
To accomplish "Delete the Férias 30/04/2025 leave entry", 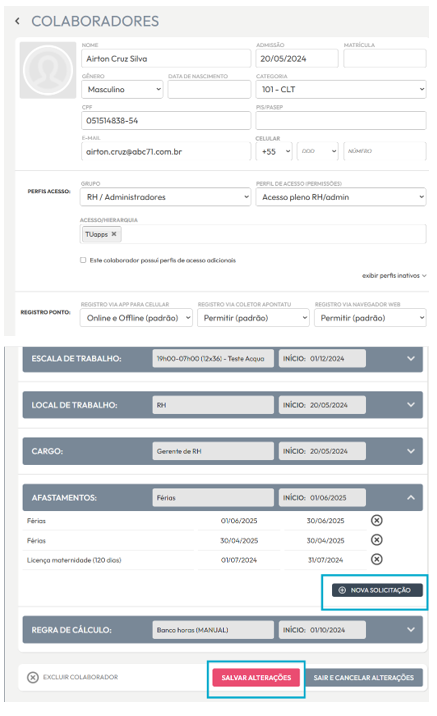I will click(x=376, y=540).
